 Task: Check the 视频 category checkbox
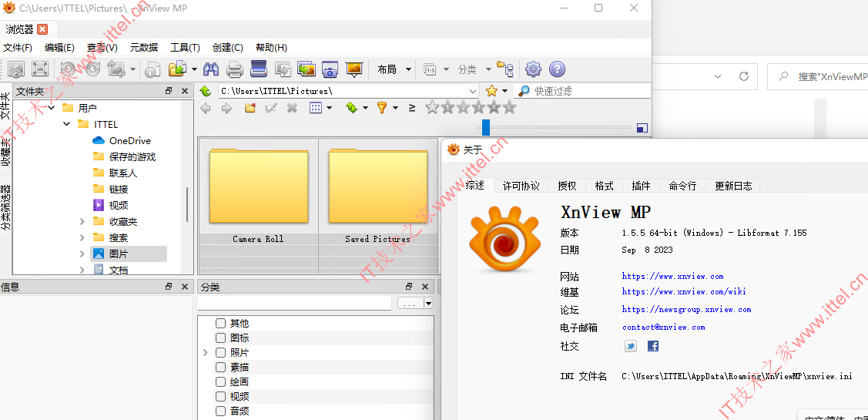tap(221, 397)
